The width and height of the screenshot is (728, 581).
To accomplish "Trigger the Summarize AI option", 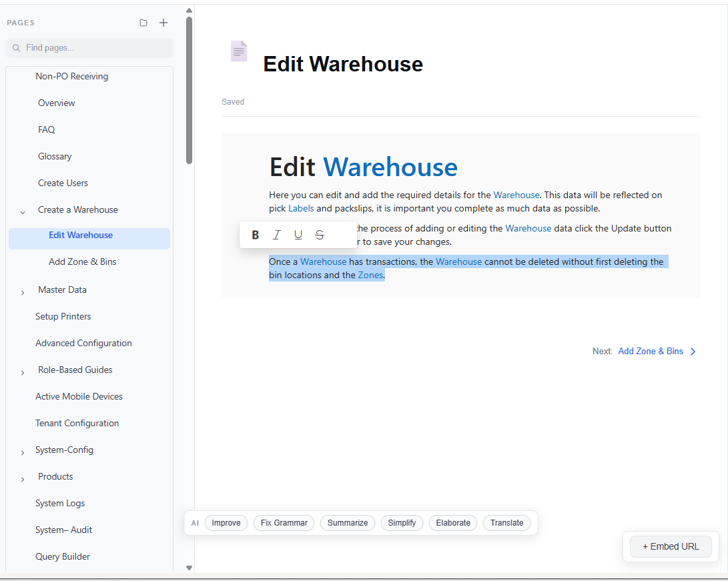I will (348, 523).
